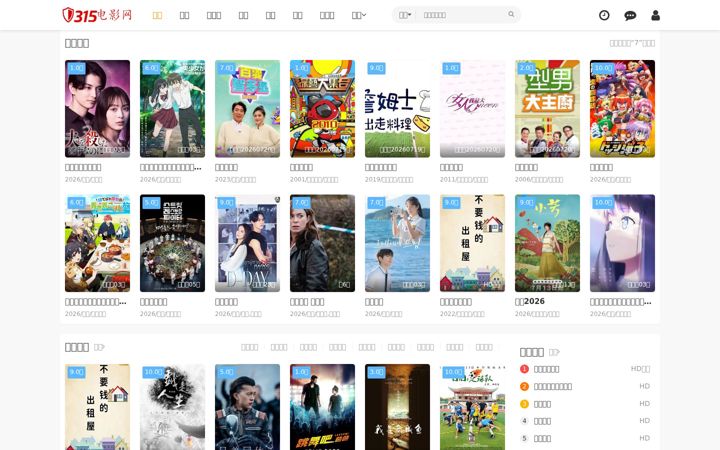Expand the last nav item with chevron
This screenshot has height=450, width=720.
[x=359, y=15]
